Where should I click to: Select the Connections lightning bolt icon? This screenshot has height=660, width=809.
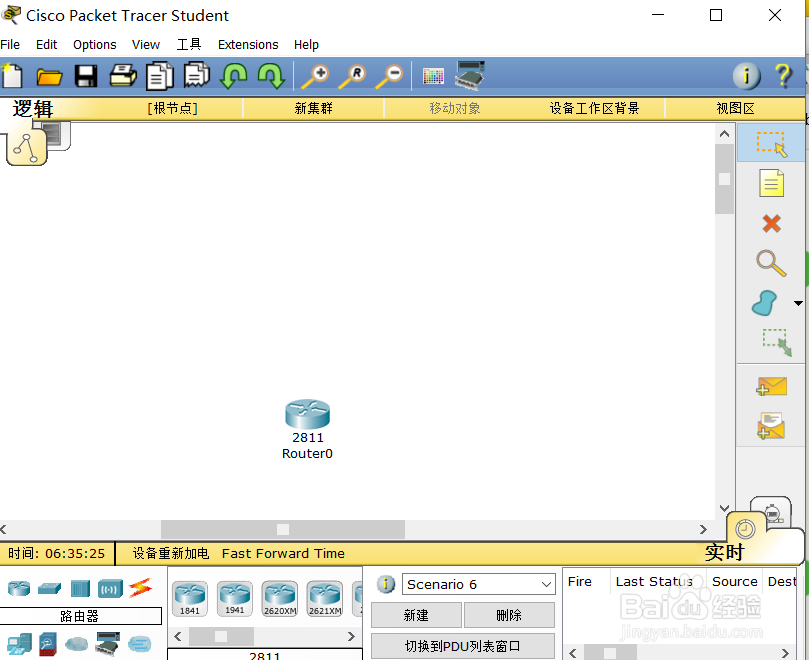tap(140, 588)
